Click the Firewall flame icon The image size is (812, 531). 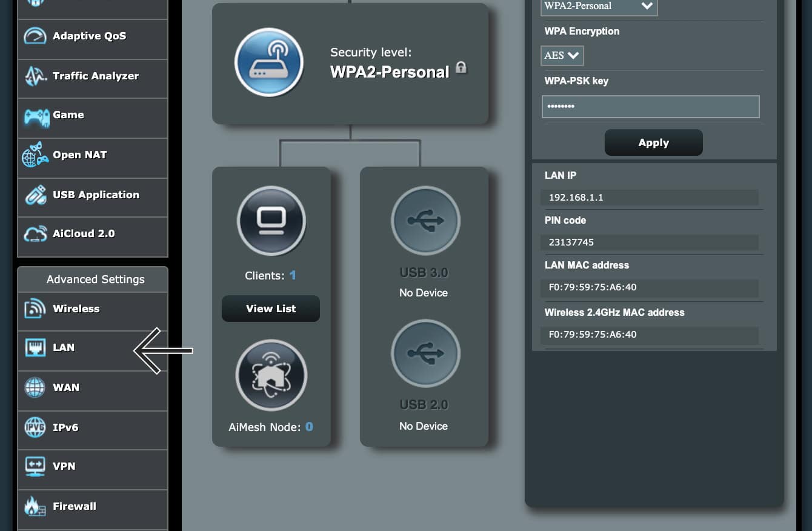35,507
